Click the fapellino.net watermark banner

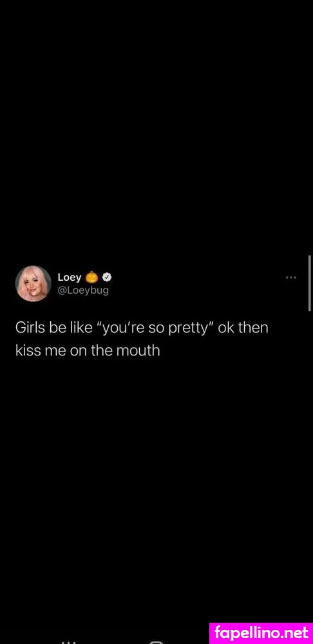(x=261, y=633)
